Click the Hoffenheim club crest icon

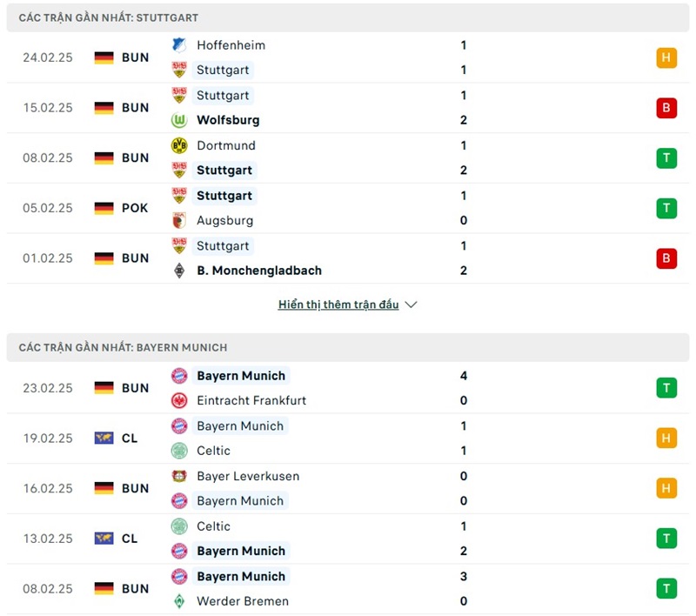[179, 45]
